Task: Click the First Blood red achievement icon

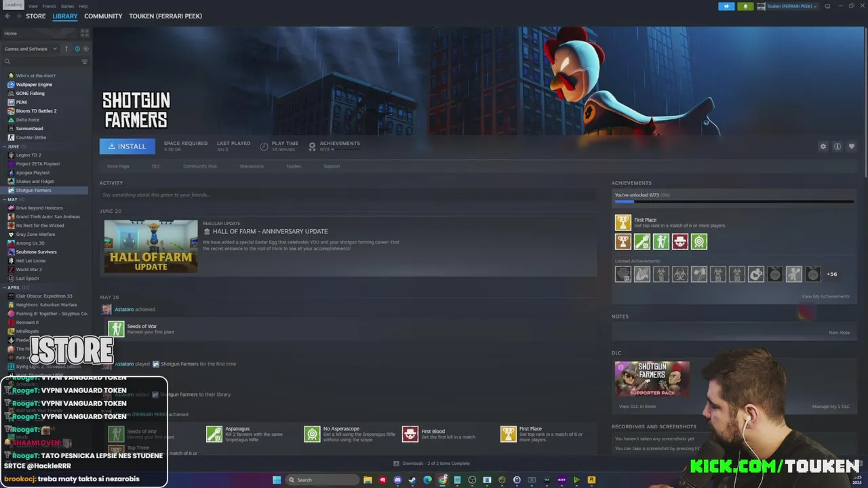Action: (679, 241)
